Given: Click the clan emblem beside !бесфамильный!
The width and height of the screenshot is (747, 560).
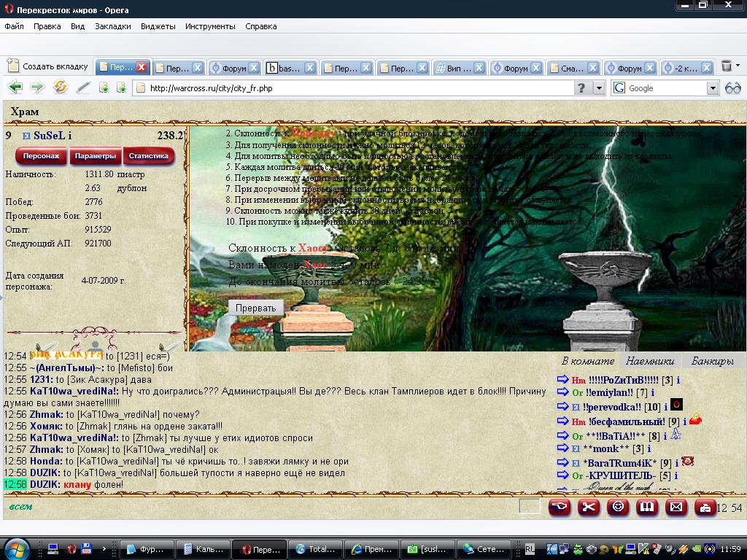Looking at the screenshot, I should [x=695, y=419].
